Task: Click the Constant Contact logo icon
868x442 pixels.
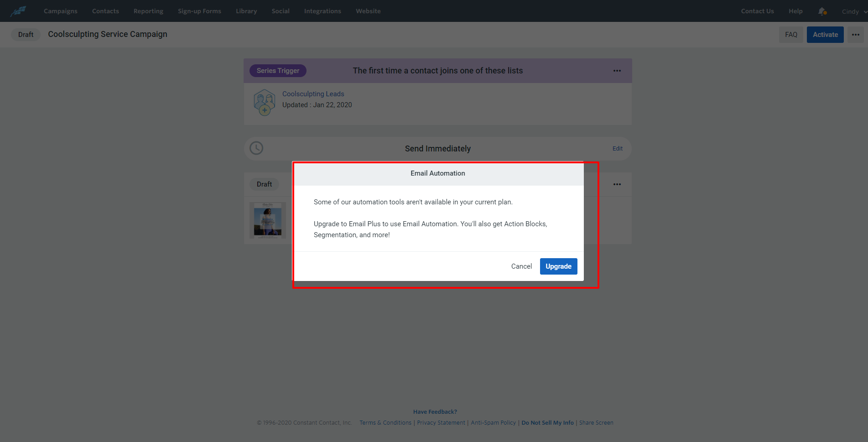Action: tap(18, 11)
